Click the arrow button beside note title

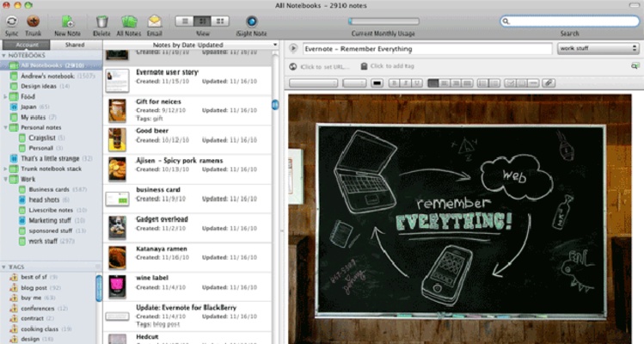point(293,48)
